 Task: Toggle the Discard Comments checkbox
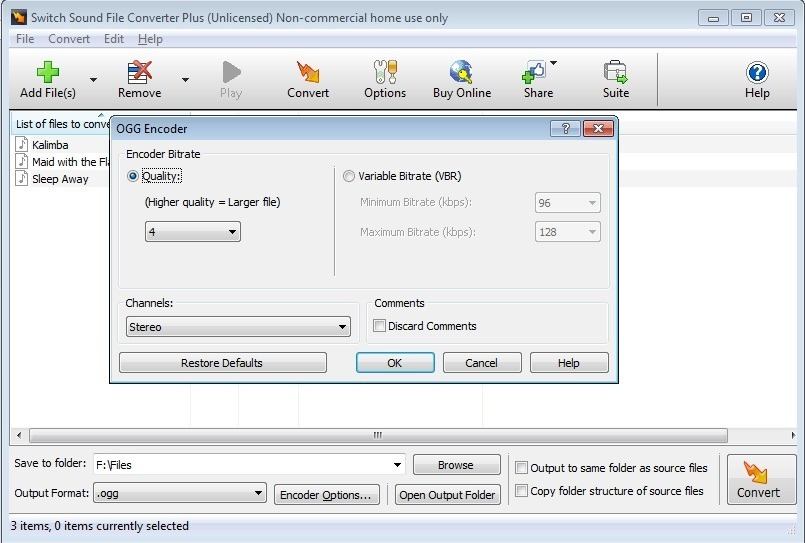click(x=379, y=325)
